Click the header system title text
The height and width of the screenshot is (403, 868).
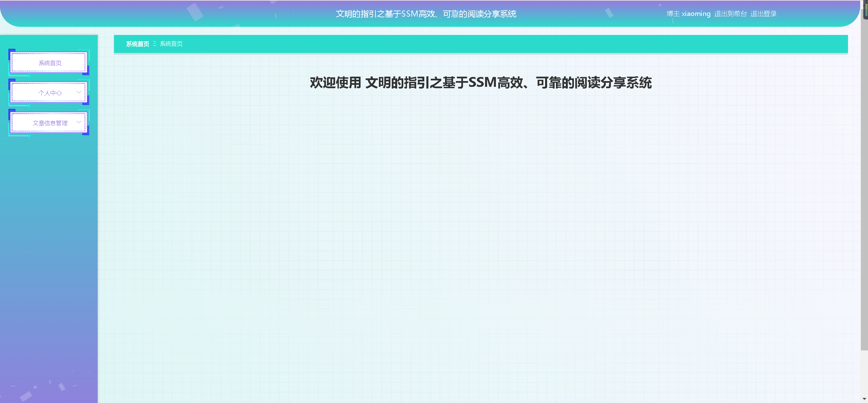pyautogui.click(x=426, y=14)
